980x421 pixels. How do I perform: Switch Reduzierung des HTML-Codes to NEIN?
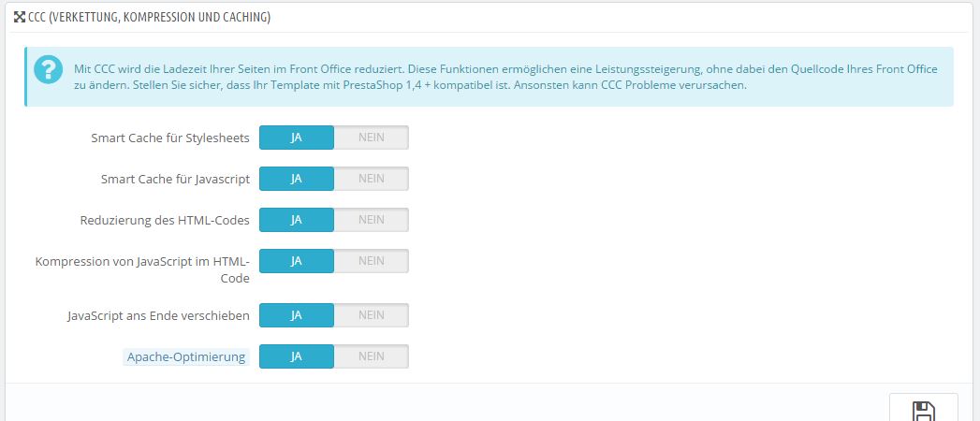tap(371, 220)
